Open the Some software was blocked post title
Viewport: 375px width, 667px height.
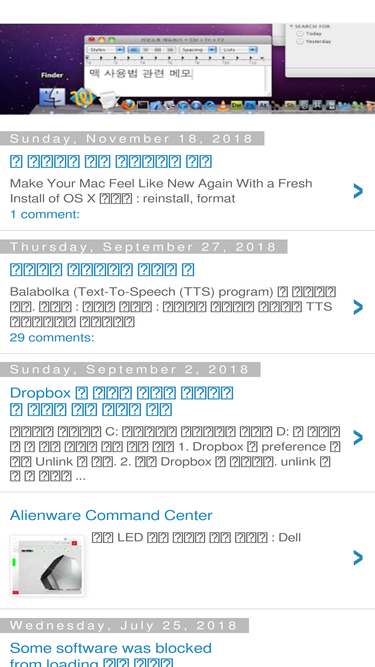111,656
